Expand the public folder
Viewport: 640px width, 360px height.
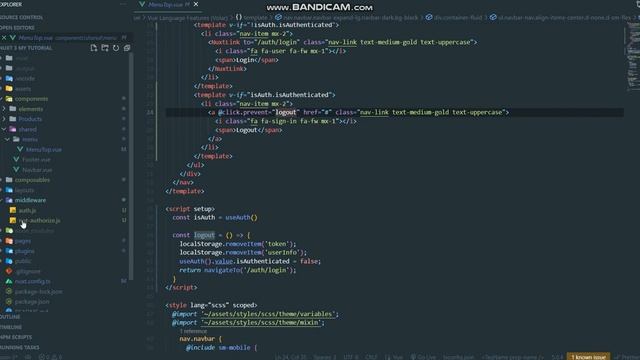[23, 261]
